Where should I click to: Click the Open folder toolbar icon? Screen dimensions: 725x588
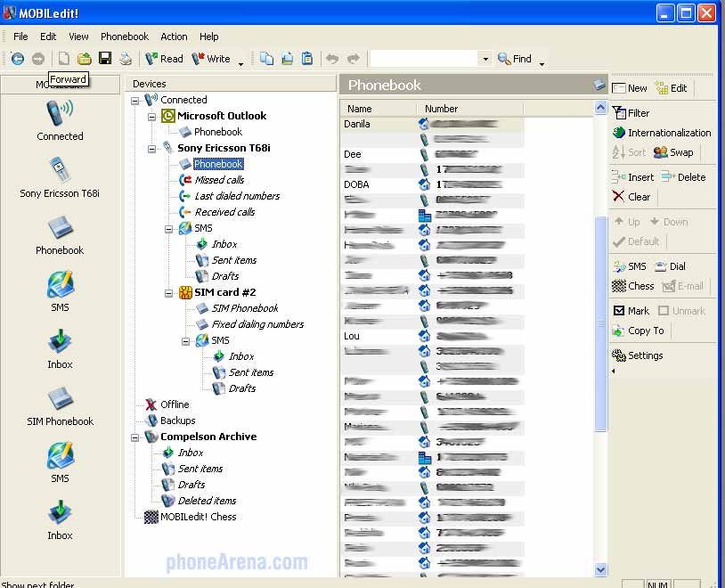point(84,59)
